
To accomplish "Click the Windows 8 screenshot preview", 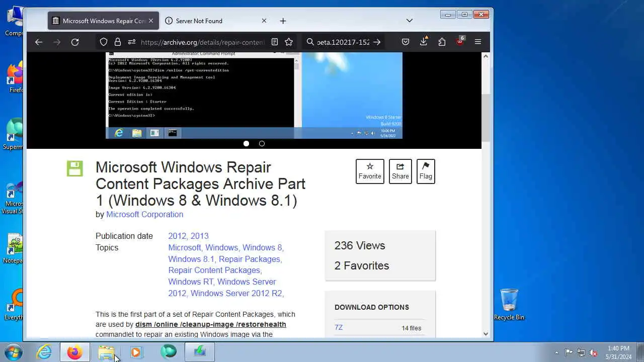I will click(254, 96).
